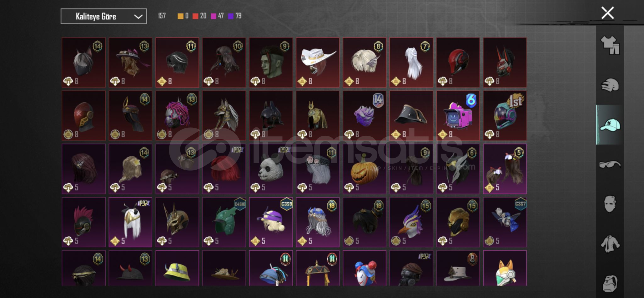The image size is (644, 298).
Task: Filter by the red quality swatch
Action: pyautogui.click(x=195, y=16)
